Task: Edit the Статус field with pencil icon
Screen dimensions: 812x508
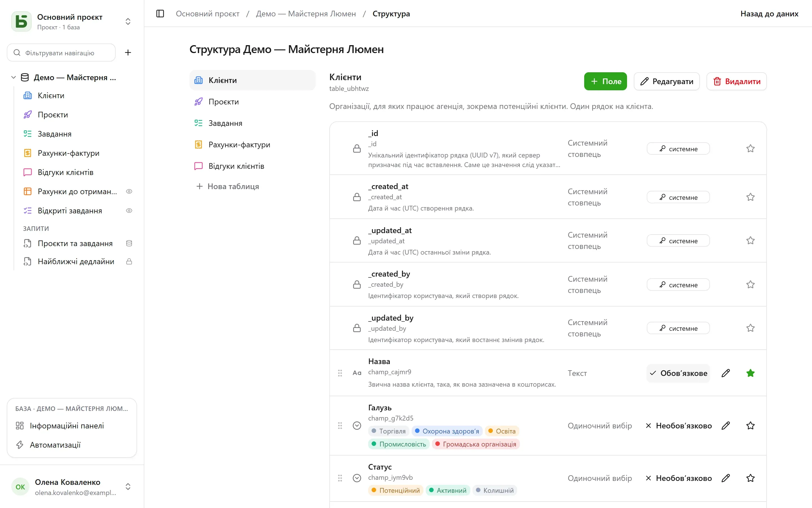Action: click(725, 478)
